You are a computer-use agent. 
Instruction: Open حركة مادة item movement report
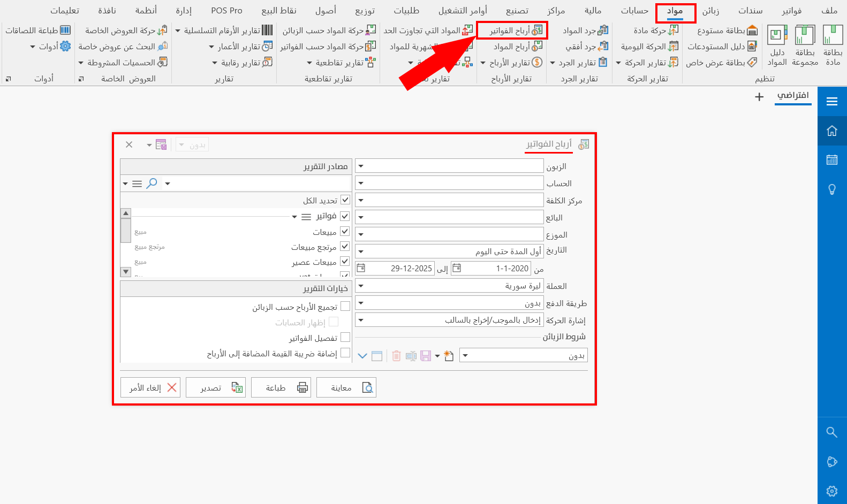pyautogui.click(x=656, y=30)
